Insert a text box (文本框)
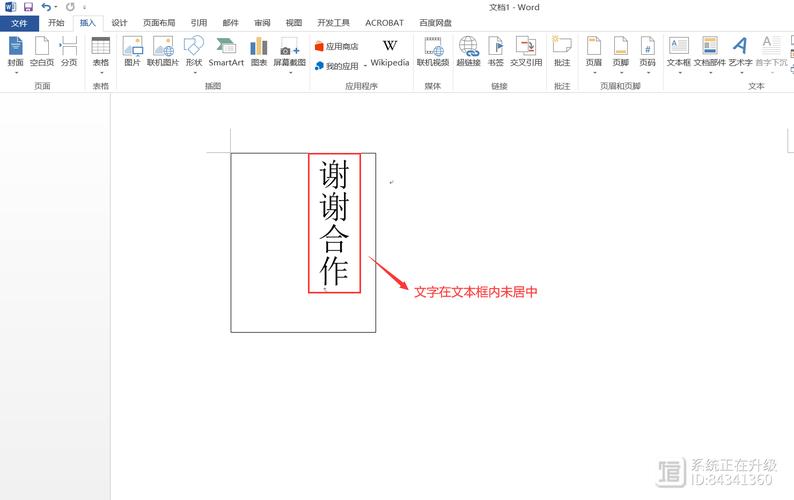This screenshot has width=794, height=500. coord(679,52)
